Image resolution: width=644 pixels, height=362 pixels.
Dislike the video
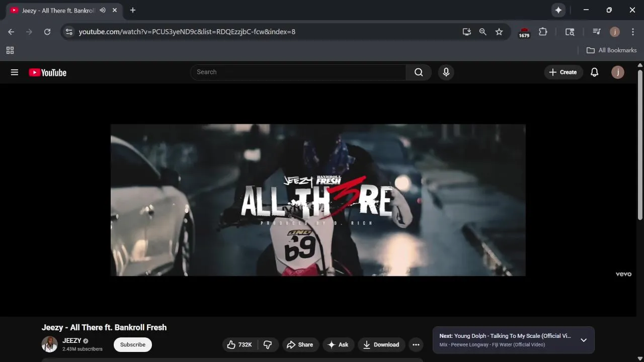268,344
